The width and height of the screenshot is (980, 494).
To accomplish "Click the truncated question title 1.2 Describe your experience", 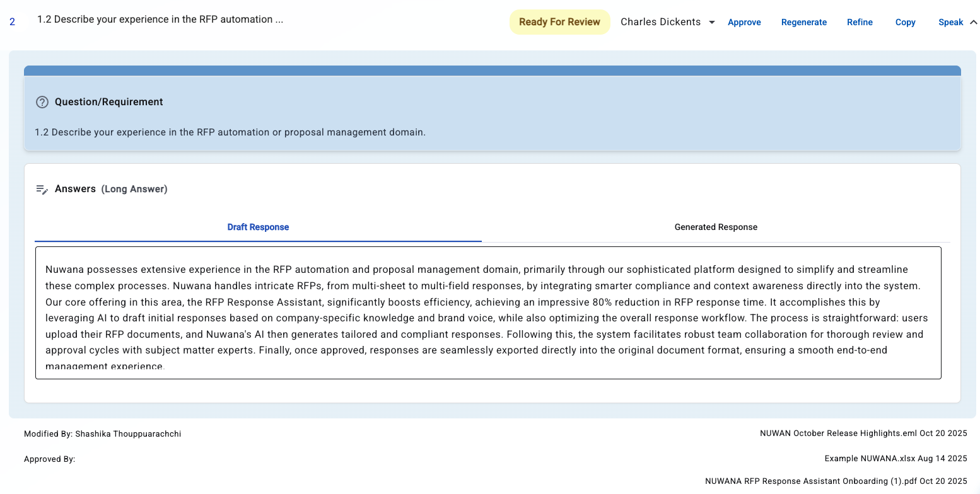I will (160, 20).
